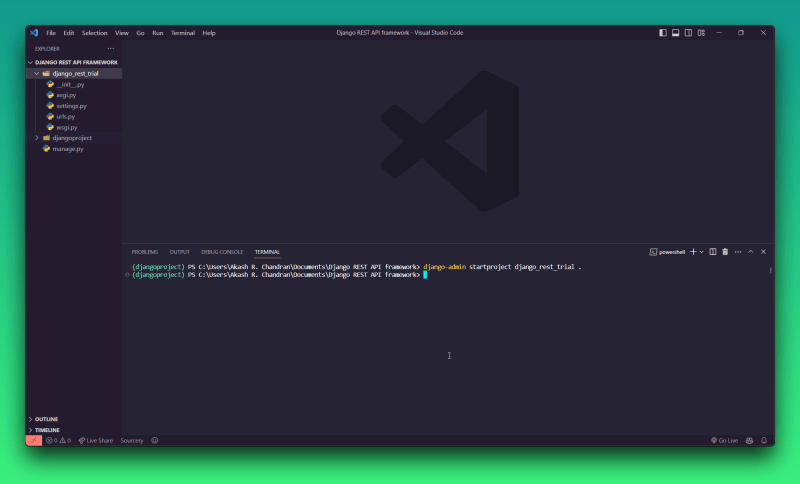Image resolution: width=800 pixels, height=484 pixels.
Task: Open wsgi.py file
Action: pyautogui.click(x=67, y=127)
